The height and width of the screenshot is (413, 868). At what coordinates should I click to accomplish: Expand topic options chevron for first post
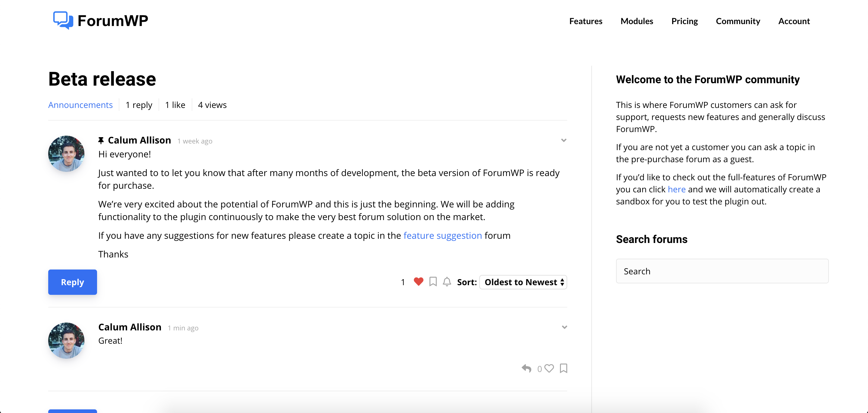coord(564,140)
